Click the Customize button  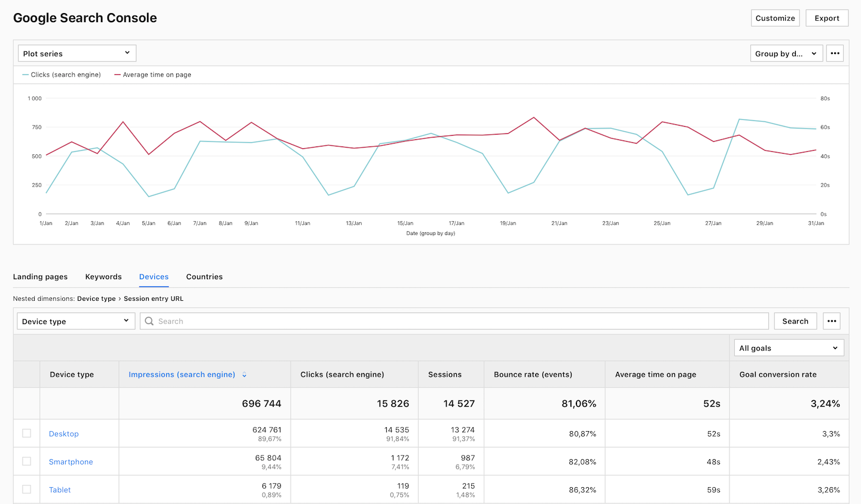775,18
